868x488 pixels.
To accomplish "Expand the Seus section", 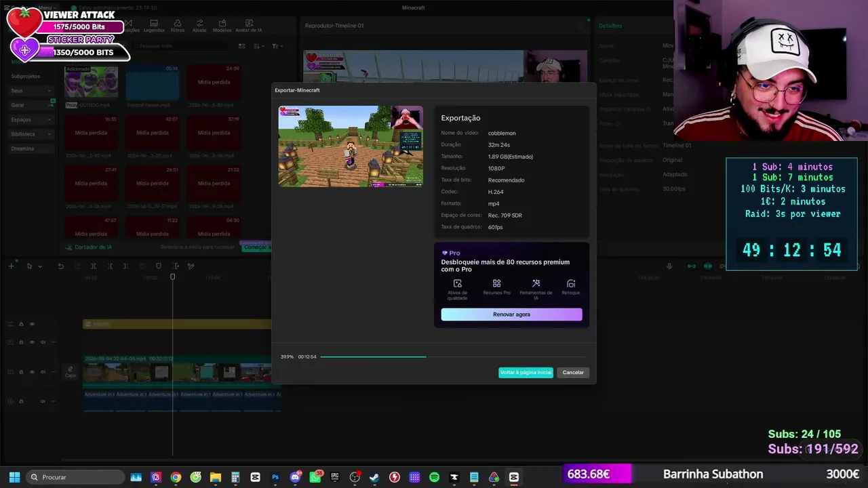I will [31, 90].
